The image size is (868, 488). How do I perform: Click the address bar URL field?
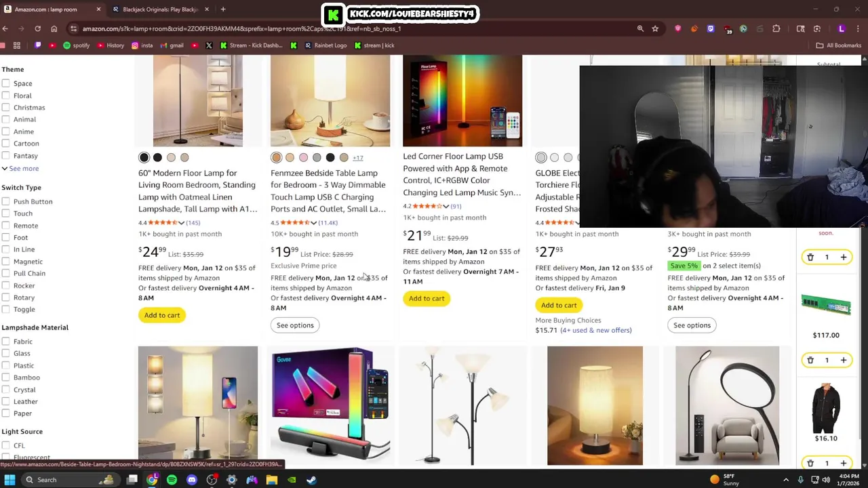tap(353, 28)
